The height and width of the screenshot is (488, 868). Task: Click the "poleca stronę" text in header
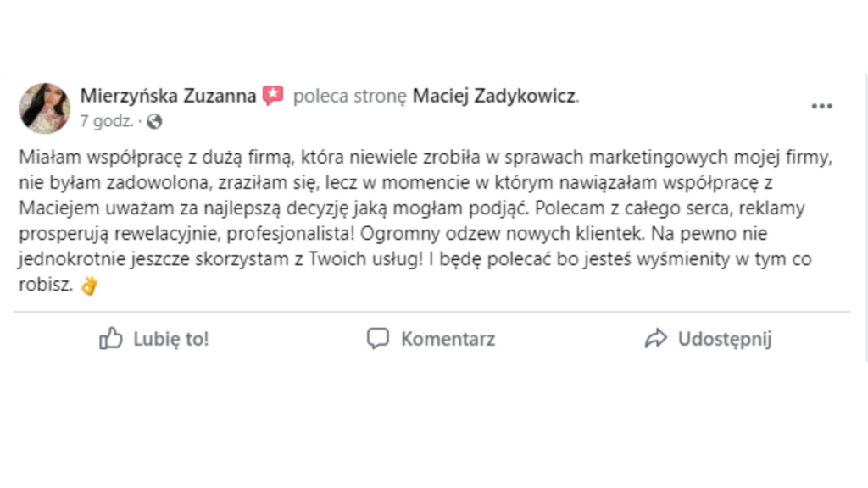pyautogui.click(x=350, y=96)
